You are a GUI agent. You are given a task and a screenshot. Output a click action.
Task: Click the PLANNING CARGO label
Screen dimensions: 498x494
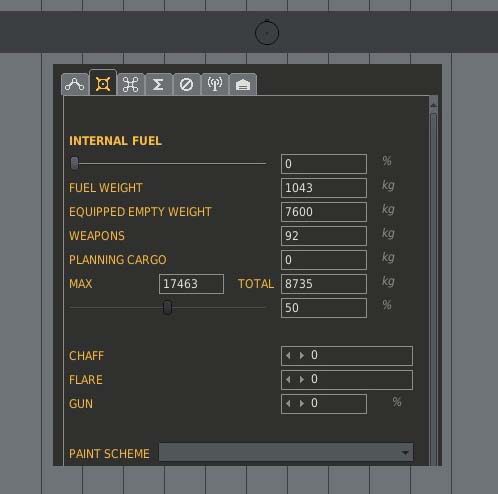(x=118, y=260)
